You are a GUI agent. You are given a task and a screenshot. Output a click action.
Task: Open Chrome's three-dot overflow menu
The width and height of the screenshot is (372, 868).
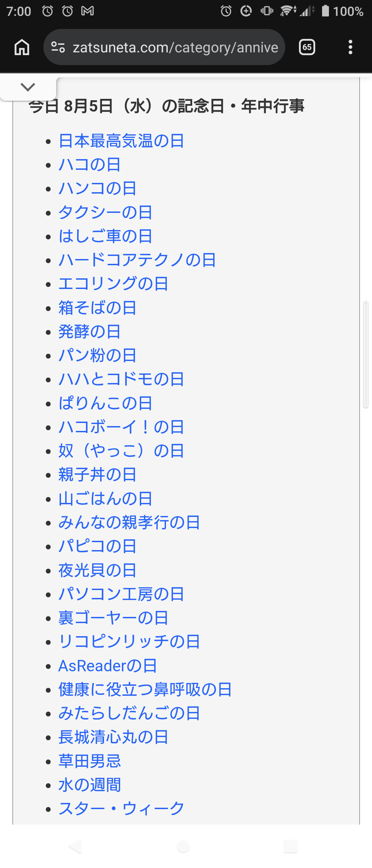[x=350, y=47]
